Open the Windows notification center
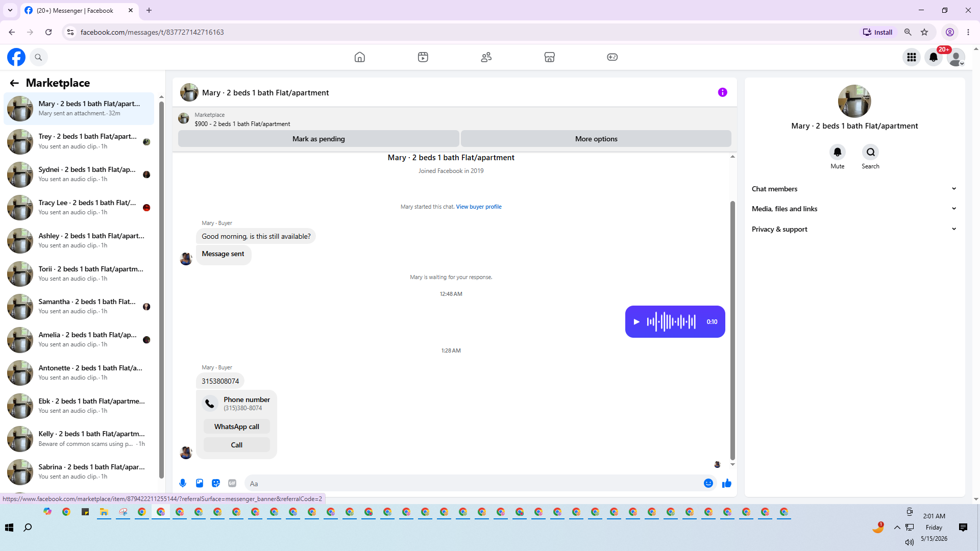980x551 pixels. coord(963,528)
